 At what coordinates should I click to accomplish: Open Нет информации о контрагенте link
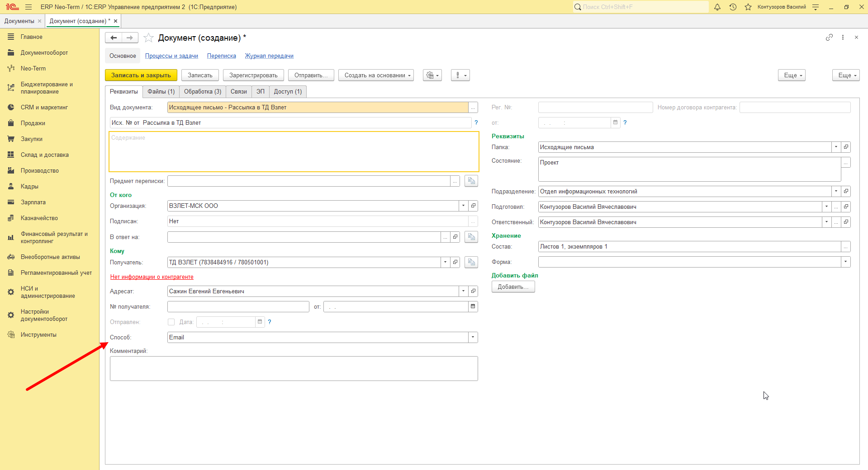152,277
